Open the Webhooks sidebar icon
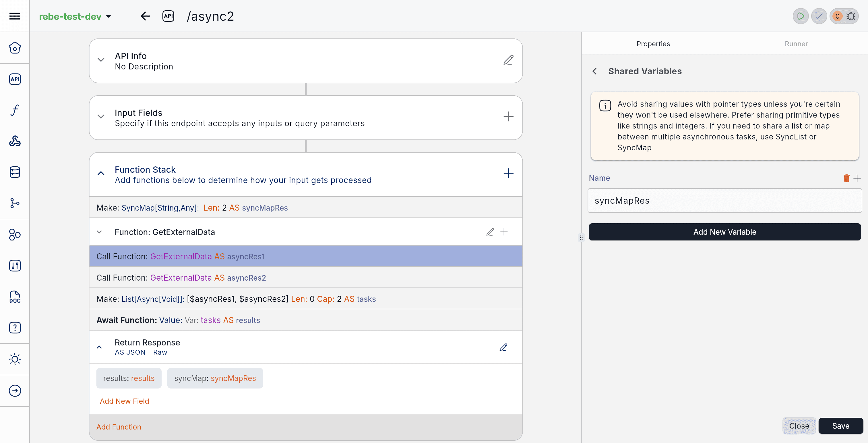This screenshot has width=868, height=443. [x=14, y=141]
